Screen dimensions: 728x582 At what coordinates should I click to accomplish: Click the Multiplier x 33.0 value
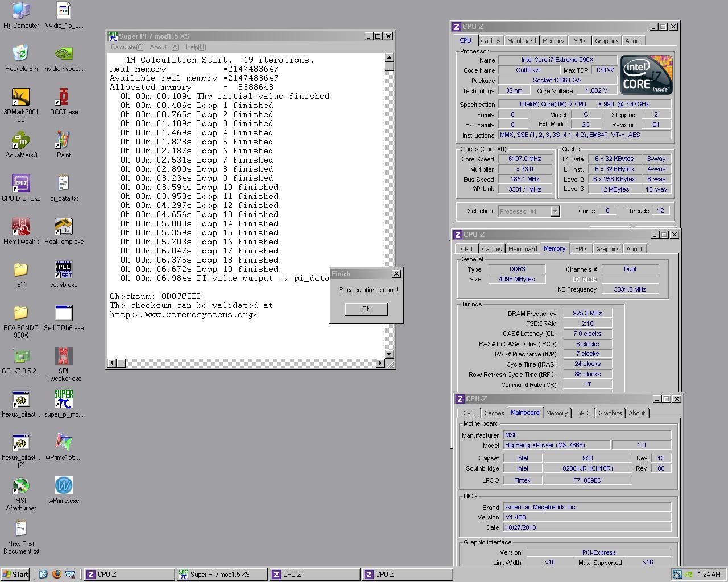point(524,169)
